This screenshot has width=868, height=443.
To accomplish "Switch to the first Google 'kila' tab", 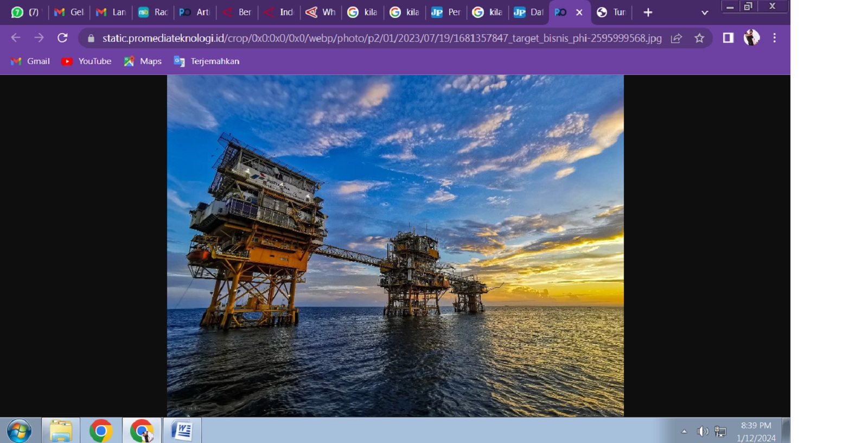I will point(363,12).
